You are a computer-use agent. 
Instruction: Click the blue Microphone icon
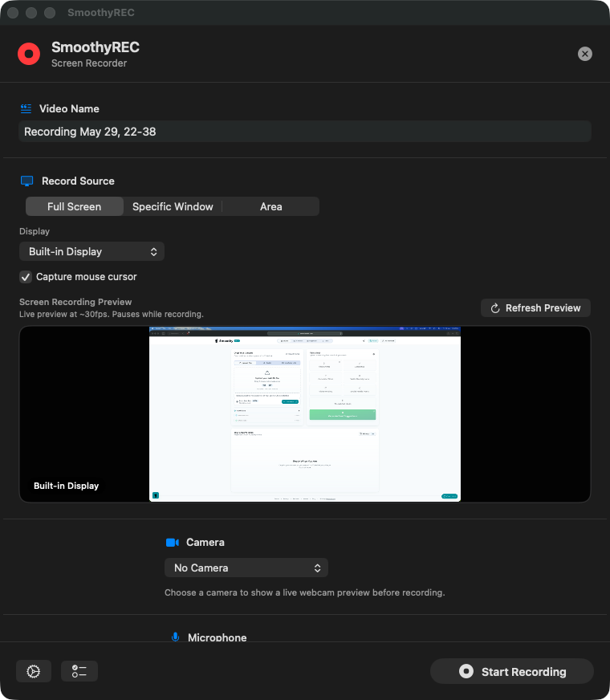click(x=175, y=637)
